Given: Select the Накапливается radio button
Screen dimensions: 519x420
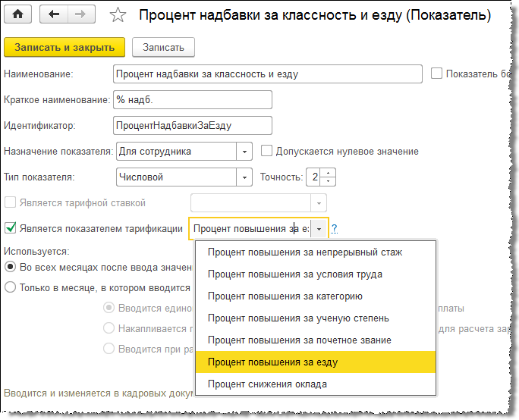Looking at the screenshot, I should [109, 328].
